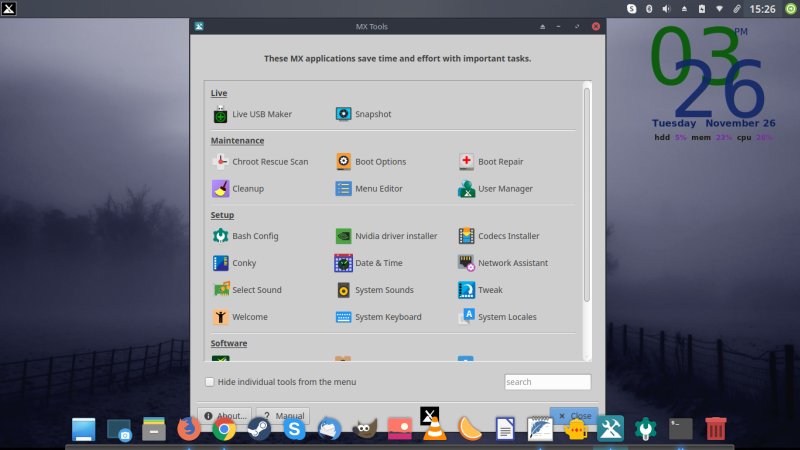Open the Conky tool
800x450 pixels.
pyautogui.click(x=234, y=263)
